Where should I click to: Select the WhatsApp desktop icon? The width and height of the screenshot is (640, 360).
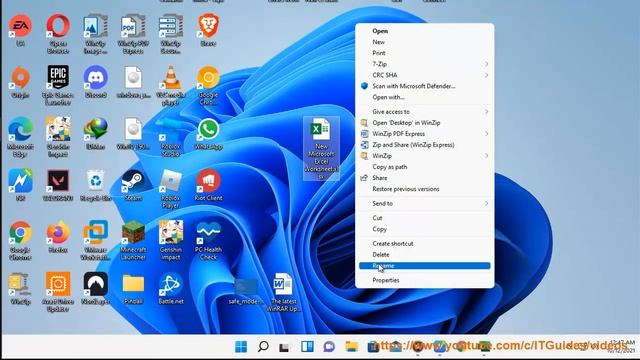(x=208, y=134)
